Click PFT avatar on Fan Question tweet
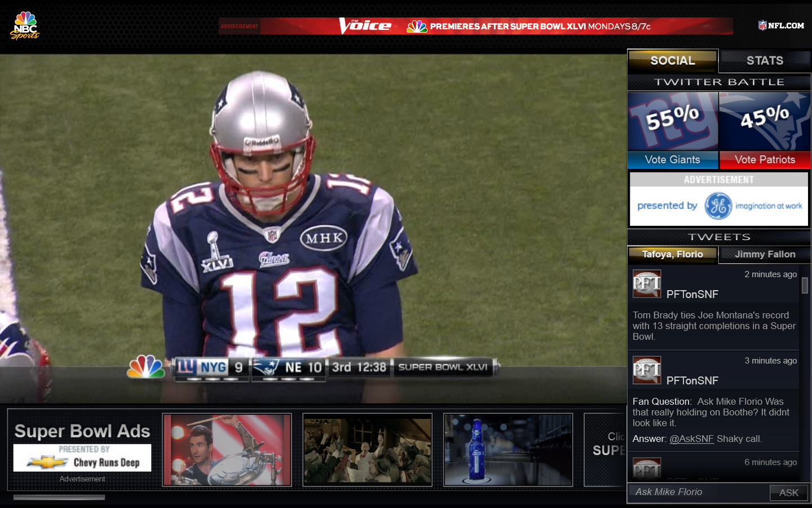Viewport: 812px width, 508px height. point(647,370)
